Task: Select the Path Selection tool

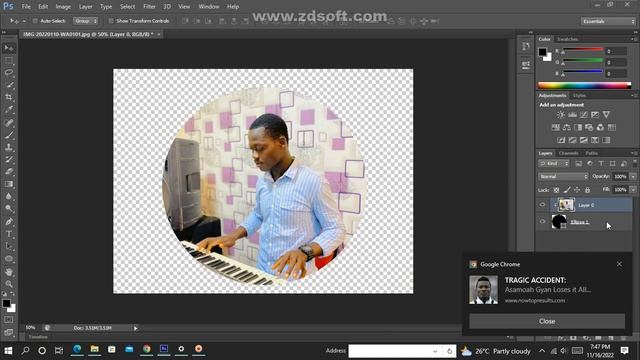Action: (x=9, y=247)
